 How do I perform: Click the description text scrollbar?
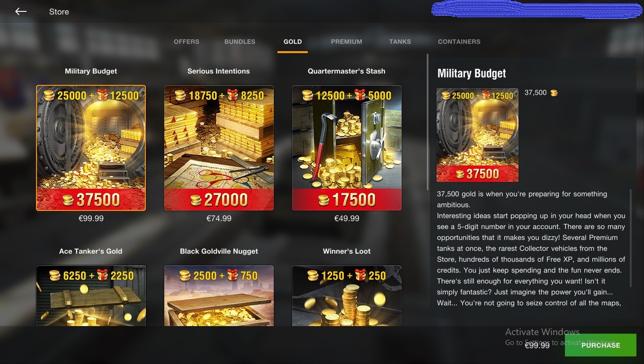point(631,238)
